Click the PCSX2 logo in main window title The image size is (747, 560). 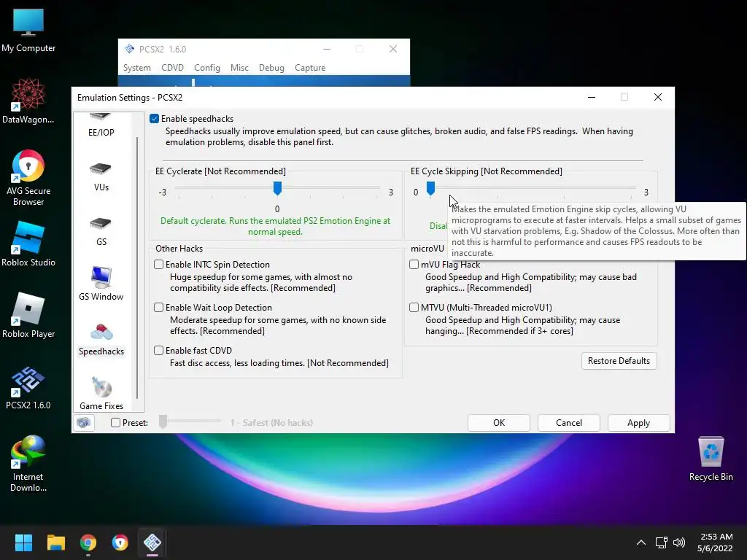[x=129, y=49]
